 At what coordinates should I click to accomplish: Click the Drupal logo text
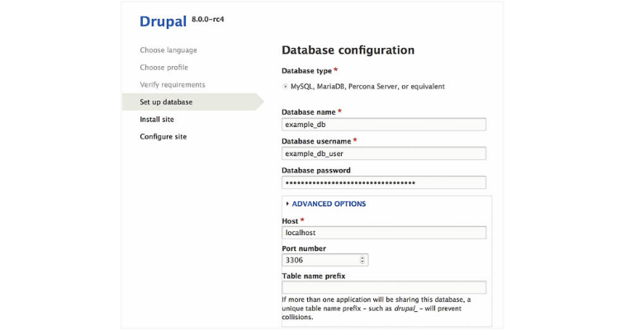pyautogui.click(x=163, y=21)
